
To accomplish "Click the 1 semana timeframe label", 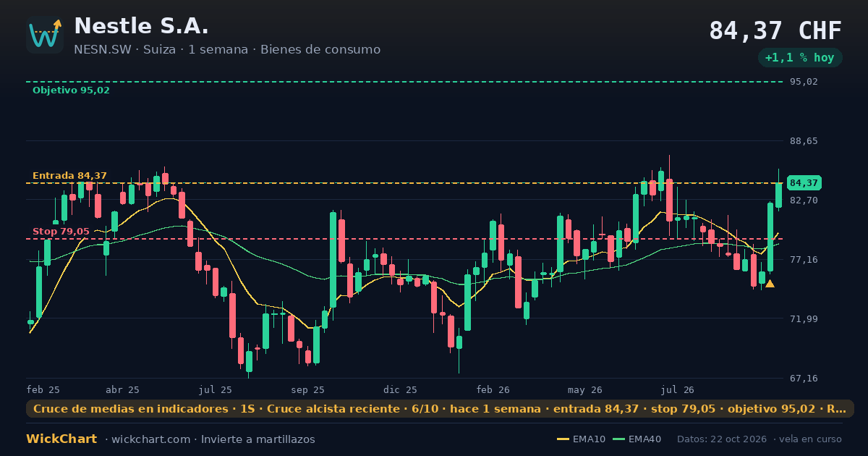I will pos(218,50).
